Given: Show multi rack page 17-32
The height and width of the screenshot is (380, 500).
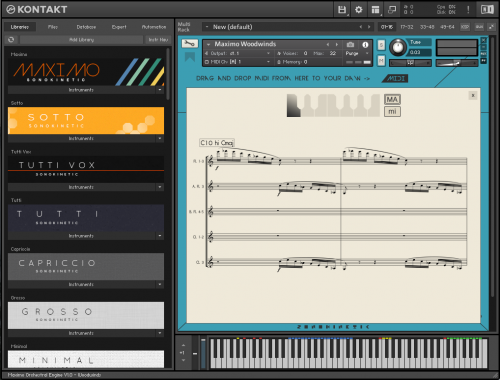Looking at the screenshot, I should click(407, 27).
